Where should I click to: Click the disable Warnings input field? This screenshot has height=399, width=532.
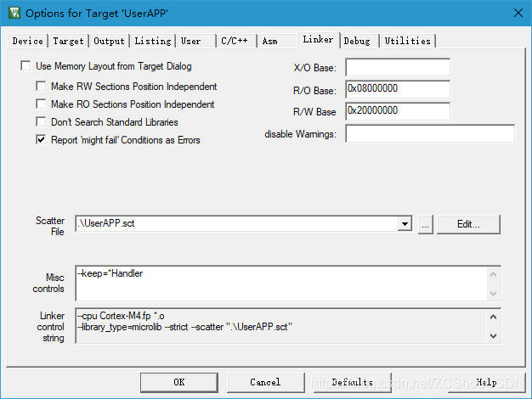pyautogui.click(x=430, y=133)
